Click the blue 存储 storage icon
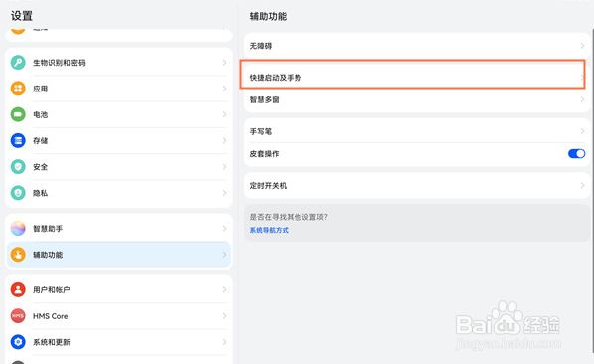This screenshot has height=364, width=594. click(18, 140)
